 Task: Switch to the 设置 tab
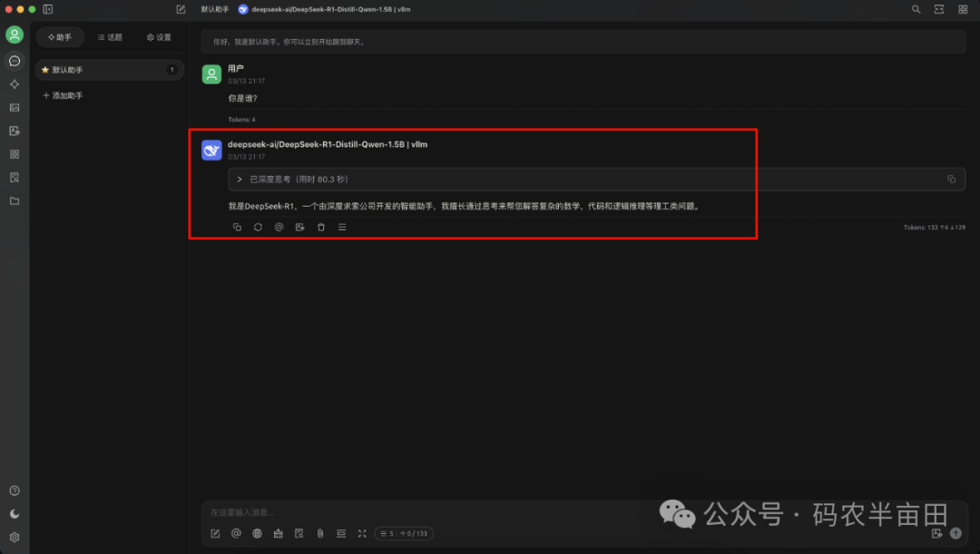point(159,37)
